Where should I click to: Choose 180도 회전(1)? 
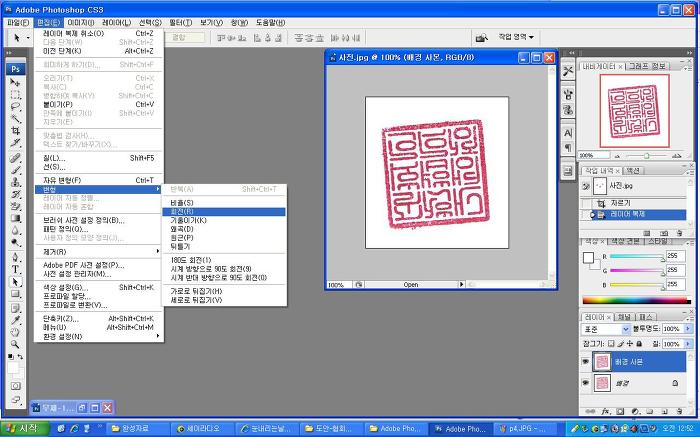pyautogui.click(x=224, y=260)
